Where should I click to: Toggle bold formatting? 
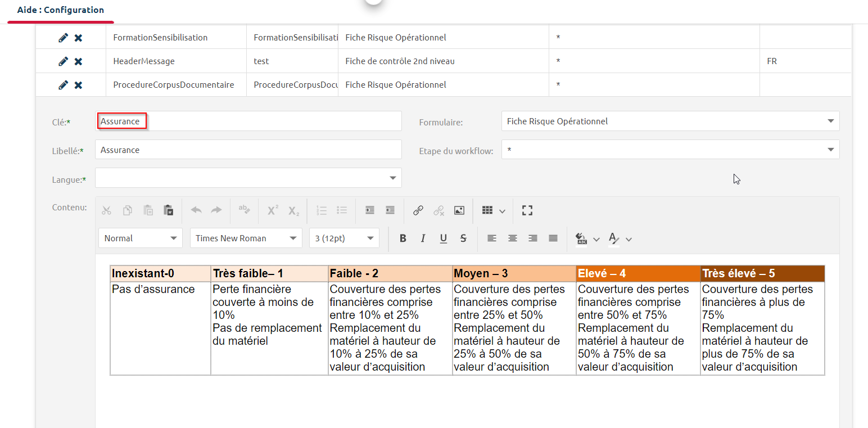pyautogui.click(x=403, y=238)
